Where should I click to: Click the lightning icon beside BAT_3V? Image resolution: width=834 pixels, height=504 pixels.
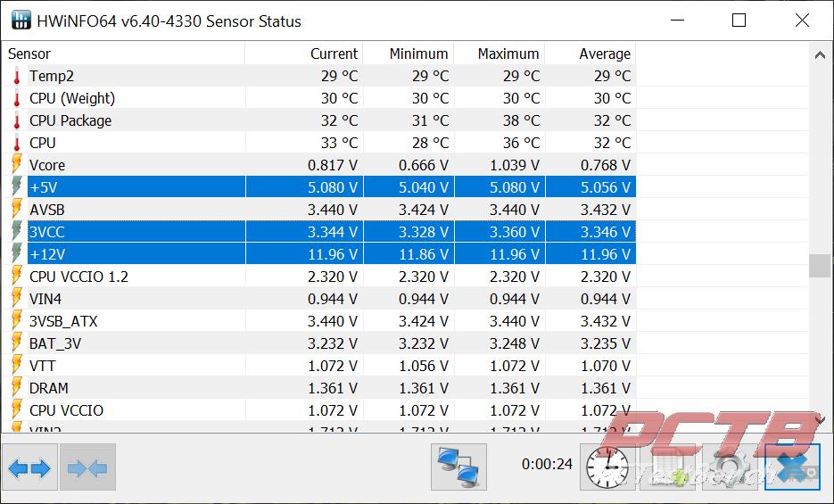(17, 343)
